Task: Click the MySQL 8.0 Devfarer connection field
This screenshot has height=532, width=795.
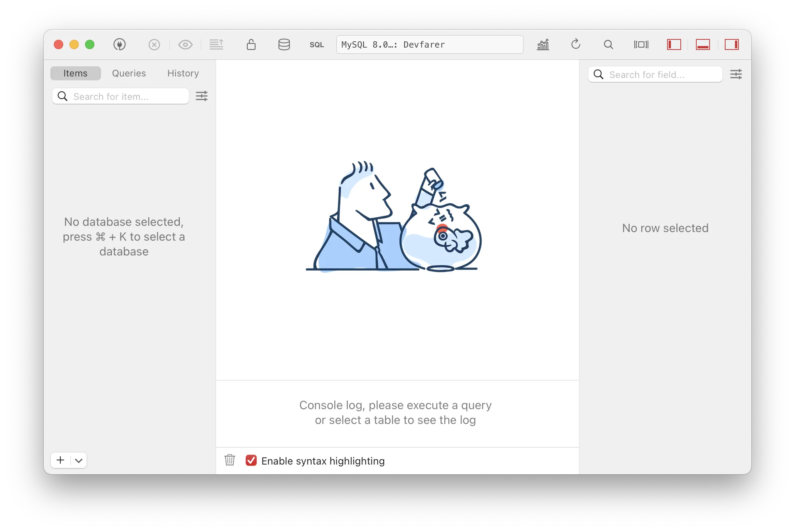Action: click(x=429, y=44)
